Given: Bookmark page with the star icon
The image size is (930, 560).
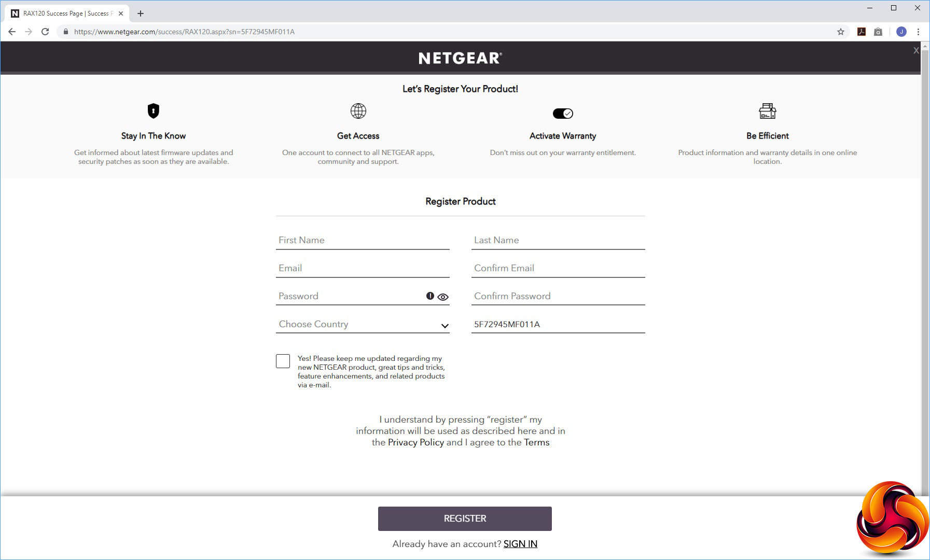Looking at the screenshot, I should point(841,32).
